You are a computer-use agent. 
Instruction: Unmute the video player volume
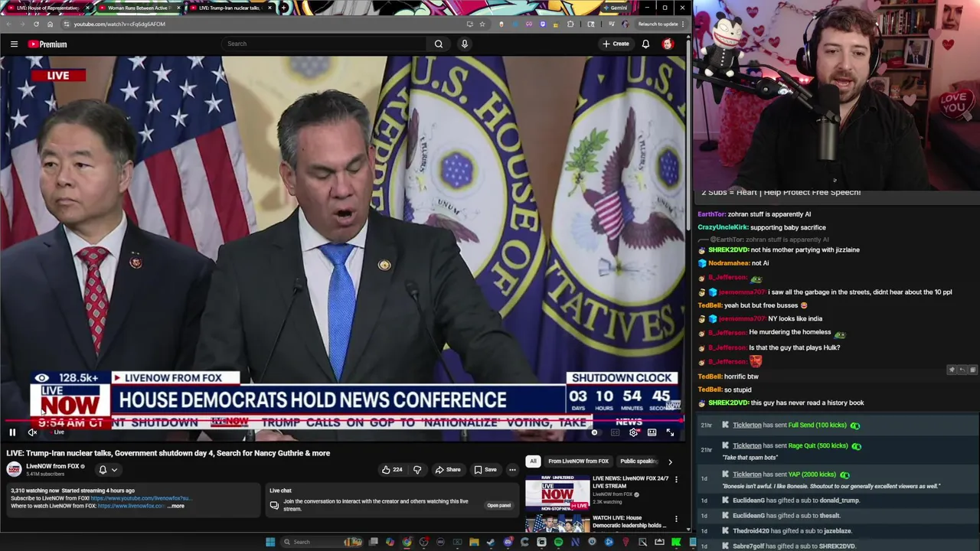coord(32,432)
